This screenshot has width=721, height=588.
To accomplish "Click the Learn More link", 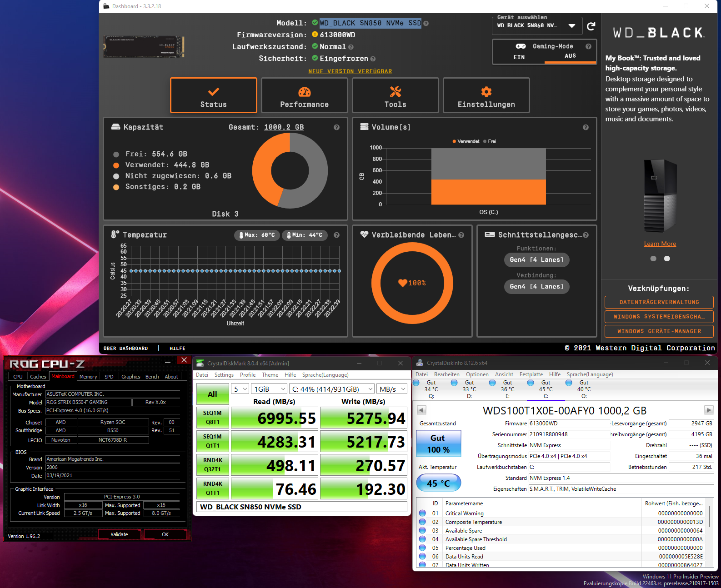I will click(660, 244).
